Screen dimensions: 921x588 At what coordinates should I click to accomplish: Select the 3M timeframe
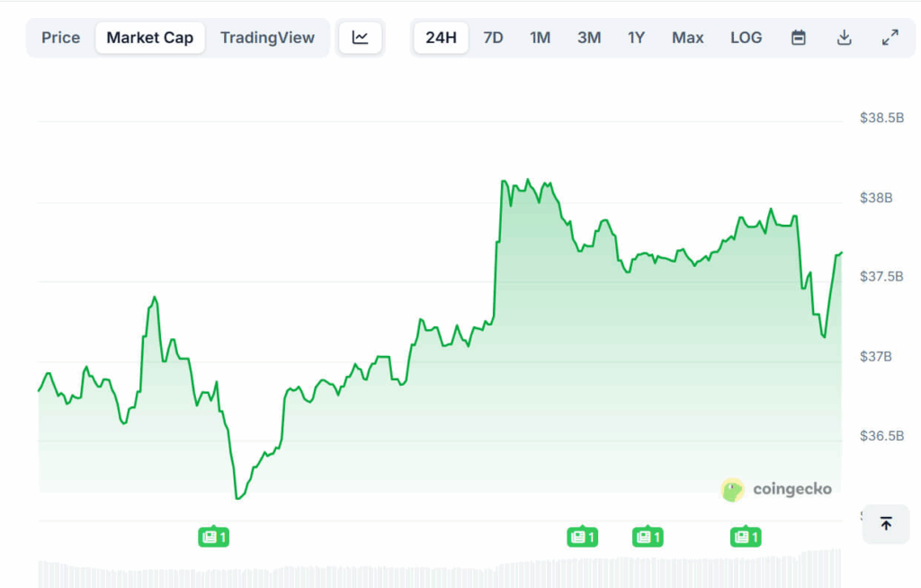[589, 37]
